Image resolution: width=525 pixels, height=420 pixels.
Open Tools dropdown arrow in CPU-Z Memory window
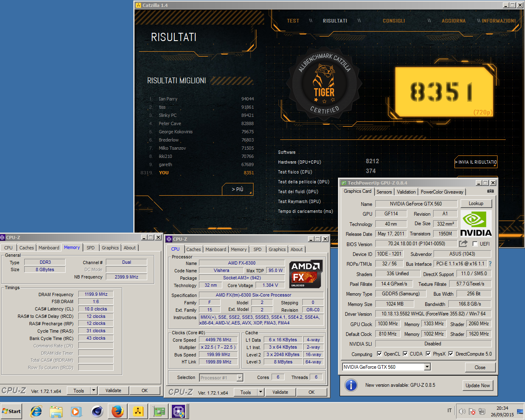[x=94, y=390]
